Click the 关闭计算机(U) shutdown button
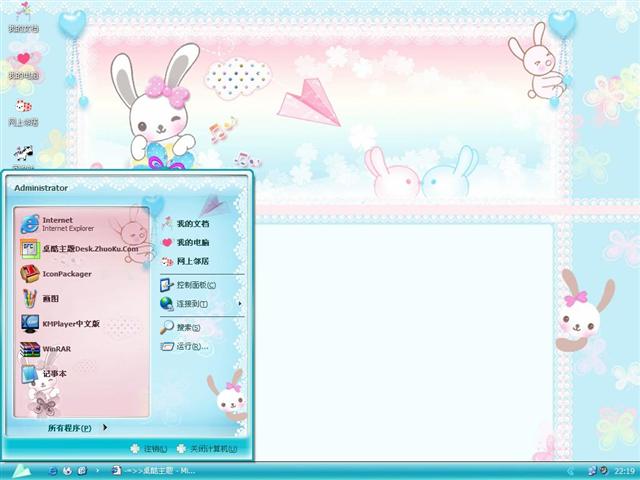The image size is (640, 480). (207, 449)
